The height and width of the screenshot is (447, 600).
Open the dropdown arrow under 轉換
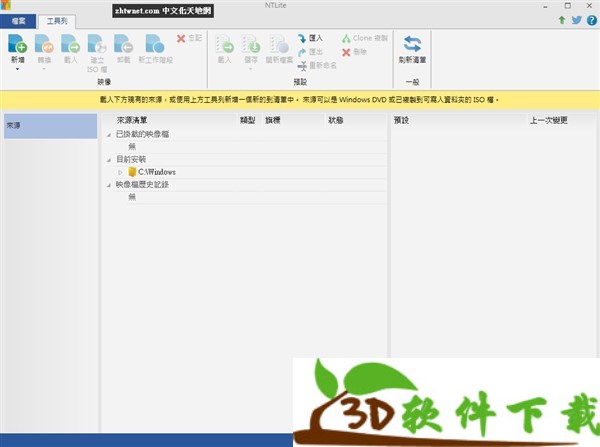click(44, 69)
